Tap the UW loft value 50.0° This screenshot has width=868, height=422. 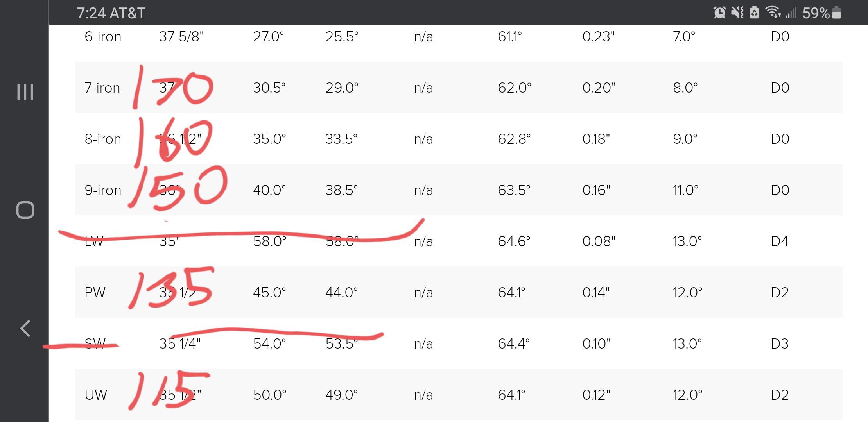click(269, 394)
